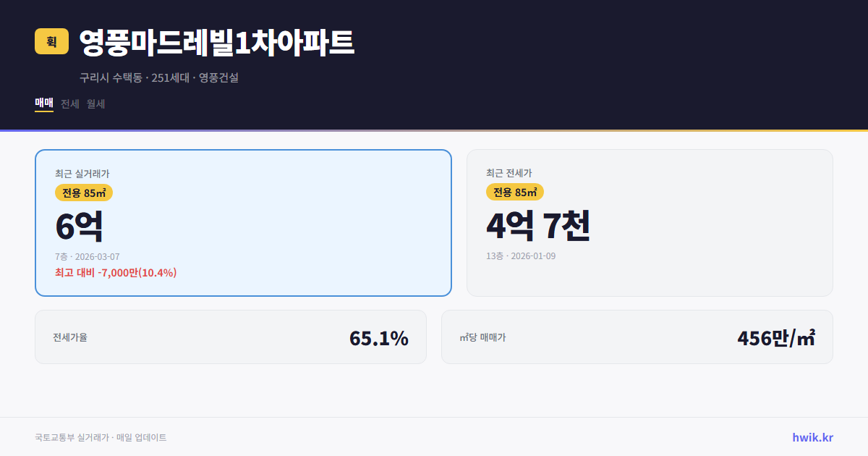Viewport: 868px width, 456px height.
Task: Click the apartment title 영풍마드레빌1차아파트
Action: point(216,43)
